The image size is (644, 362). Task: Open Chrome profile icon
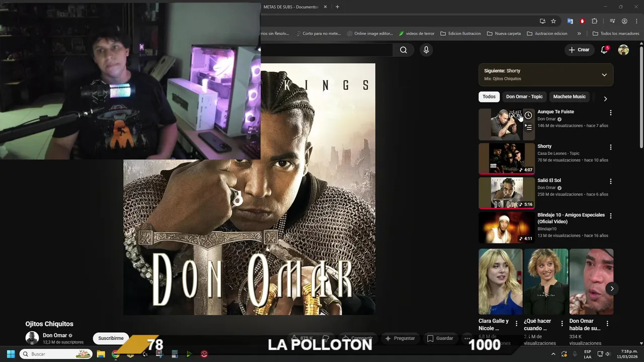(x=624, y=21)
